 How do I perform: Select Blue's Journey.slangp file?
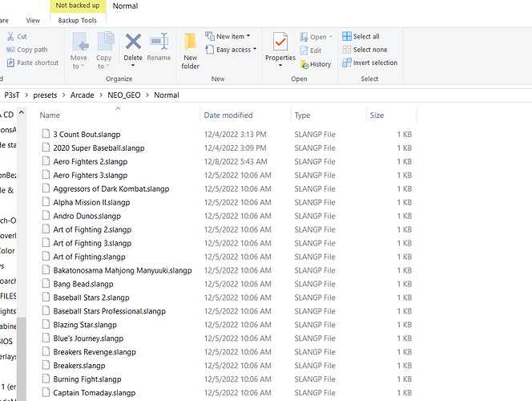pyautogui.click(x=88, y=338)
